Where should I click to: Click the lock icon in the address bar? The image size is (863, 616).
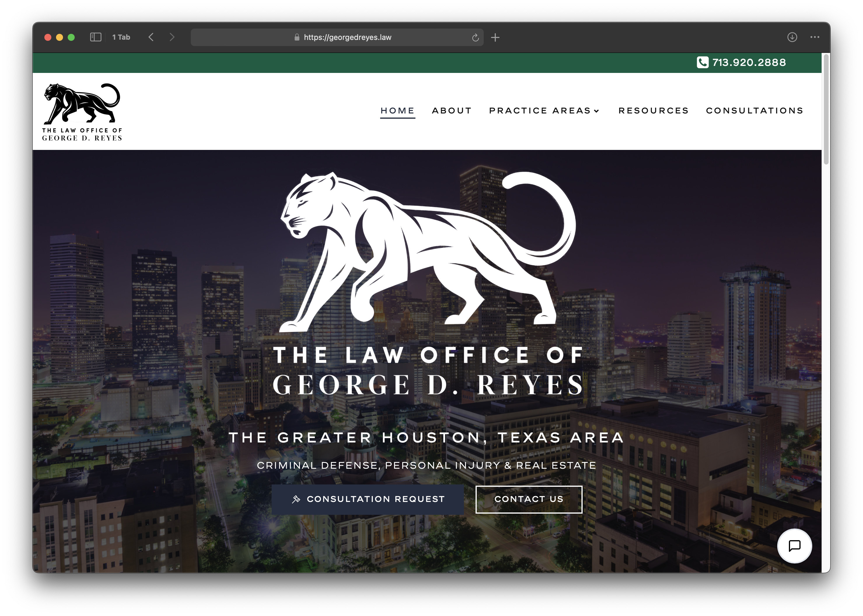coord(297,37)
